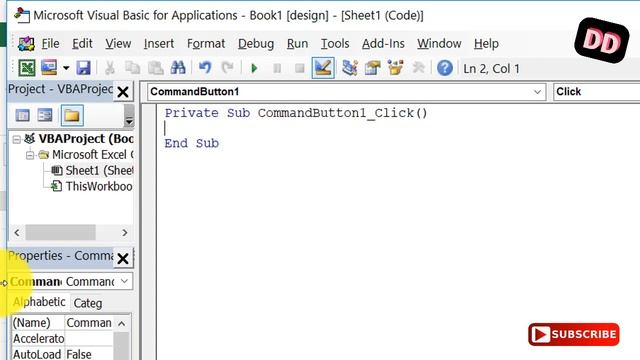The image size is (640, 360).
Task: Click the (Name) property value field
Action: [x=89, y=322]
